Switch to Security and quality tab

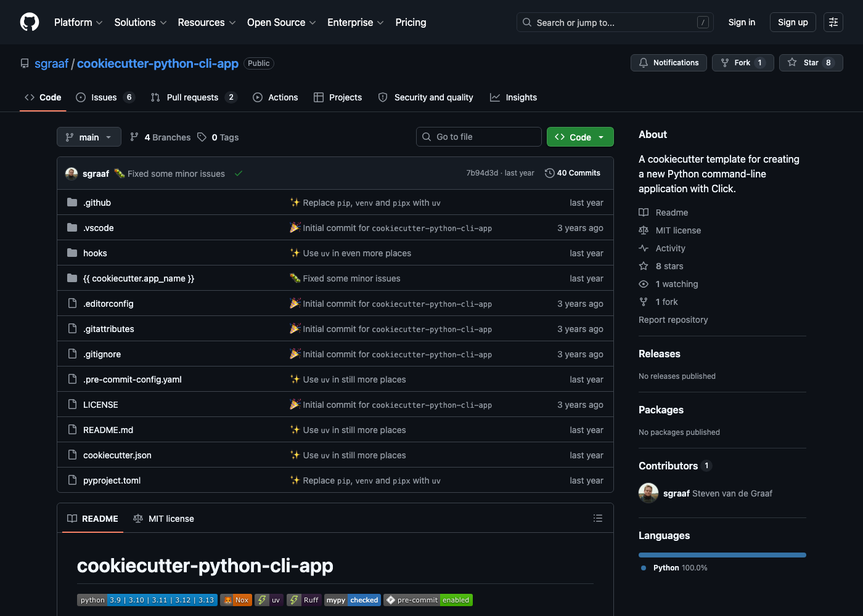tap(426, 97)
